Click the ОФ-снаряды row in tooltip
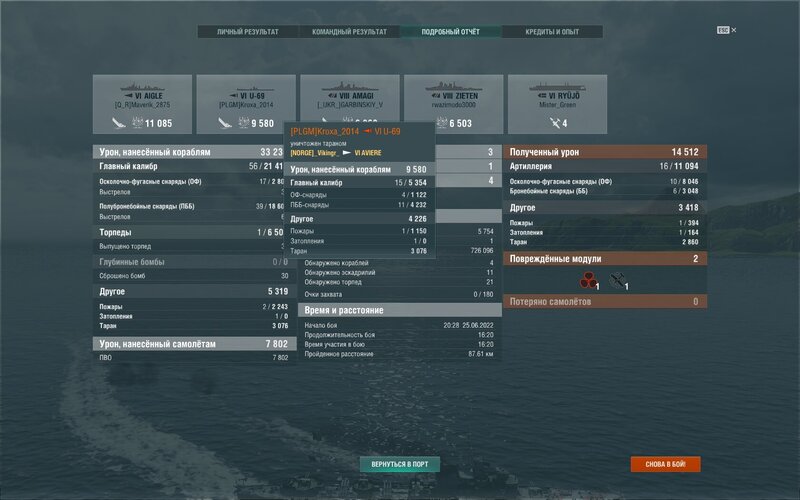Viewport: 800px width, 500px height. click(359, 194)
